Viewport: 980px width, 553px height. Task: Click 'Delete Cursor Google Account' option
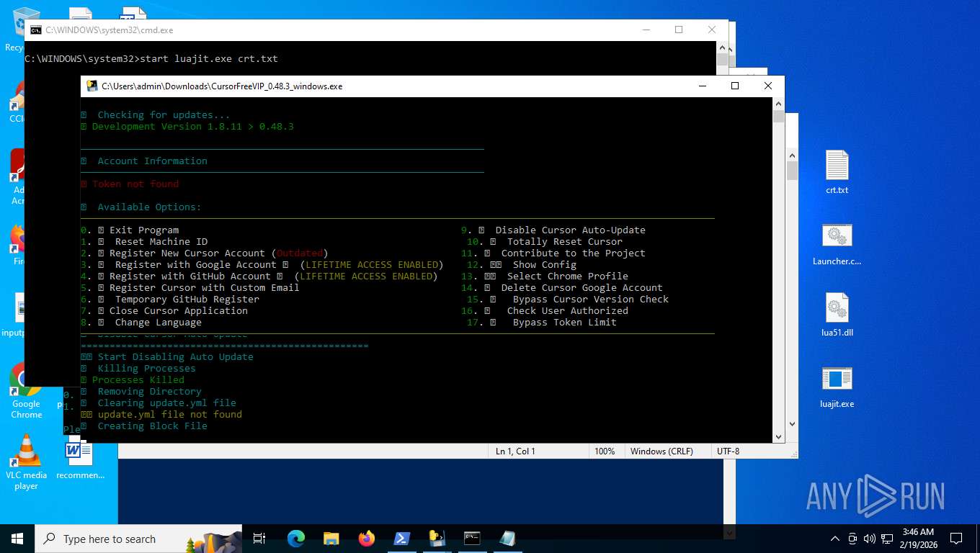click(x=582, y=288)
